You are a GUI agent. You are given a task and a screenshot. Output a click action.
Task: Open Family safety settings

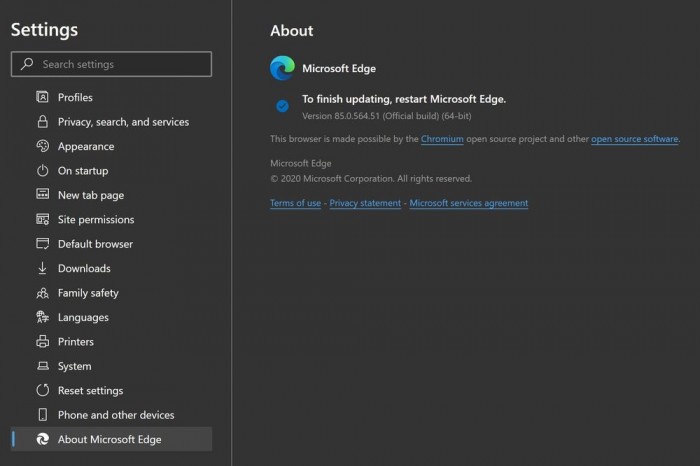(x=88, y=293)
